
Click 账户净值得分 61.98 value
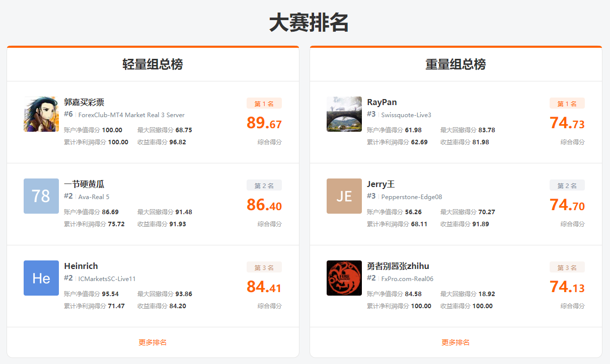[413, 130]
